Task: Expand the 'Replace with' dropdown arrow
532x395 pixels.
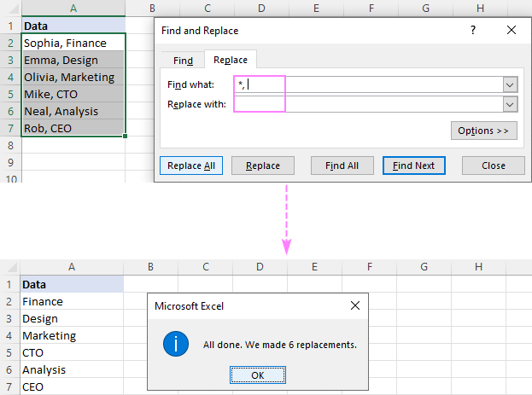Action: (510, 104)
